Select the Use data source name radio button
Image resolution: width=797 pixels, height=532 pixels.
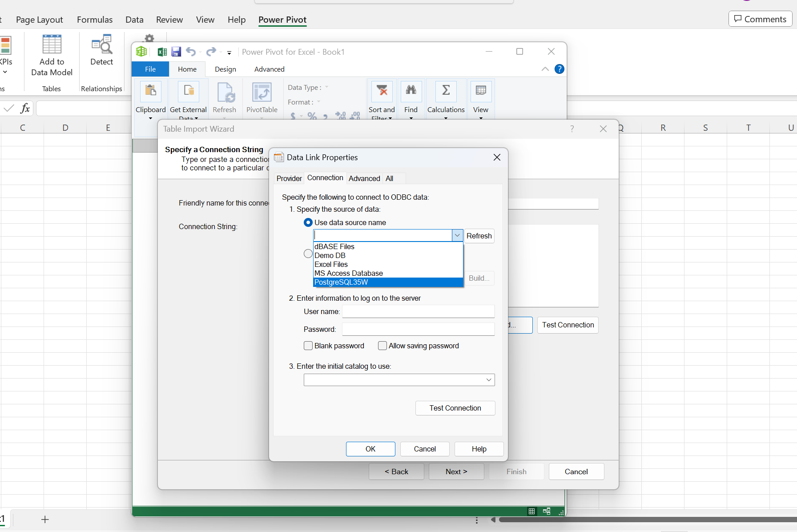coord(308,222)
